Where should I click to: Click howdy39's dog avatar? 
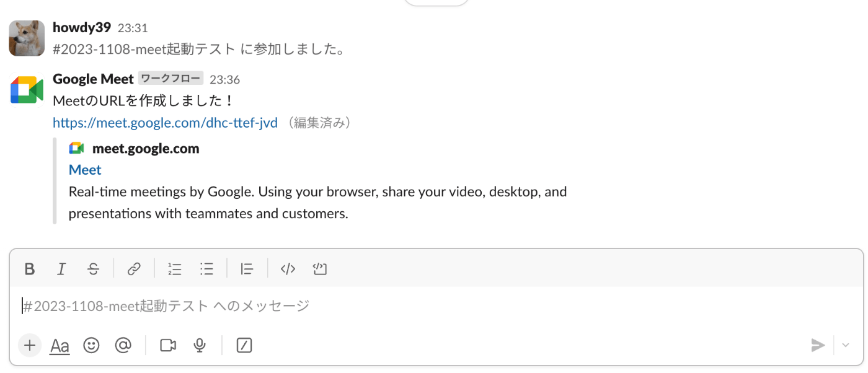[27, 38]
